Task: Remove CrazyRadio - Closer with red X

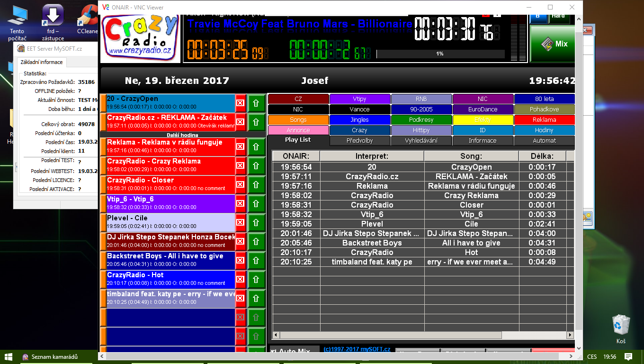Action: tap(240, 185)
